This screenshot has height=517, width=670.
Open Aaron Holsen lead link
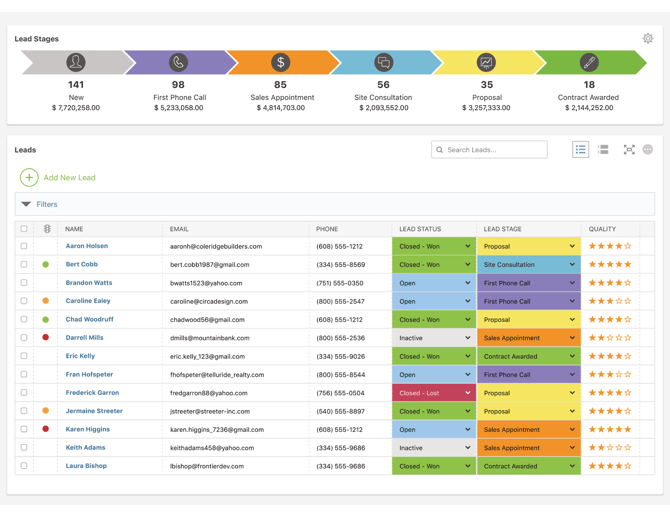click(x=87, y=246)
